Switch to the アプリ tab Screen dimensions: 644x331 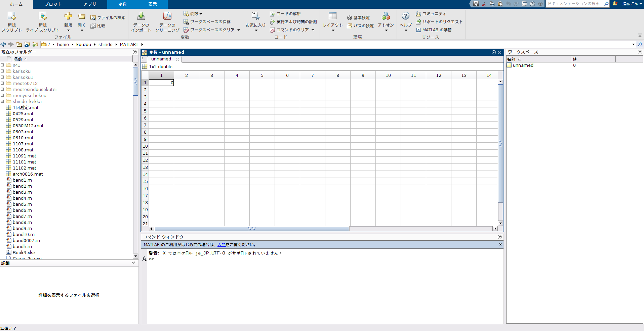pyautogui.click(x=90, y=4)
